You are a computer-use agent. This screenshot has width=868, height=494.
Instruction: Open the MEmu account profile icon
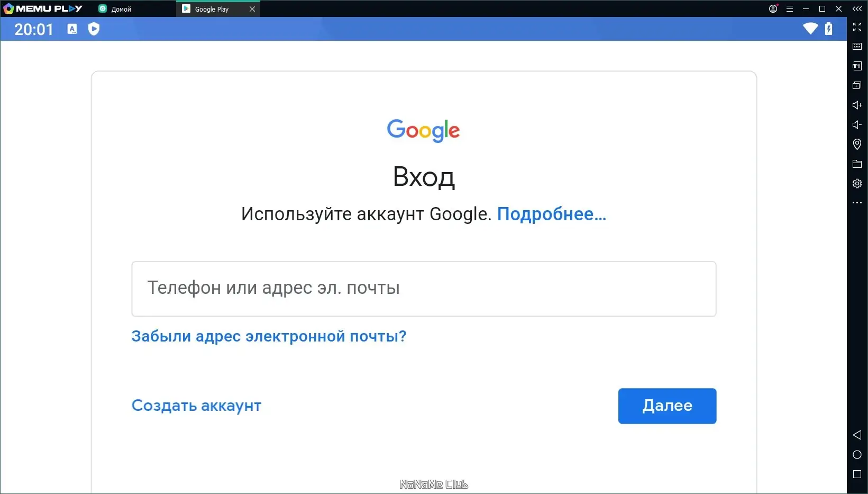[x=773, y=8]
